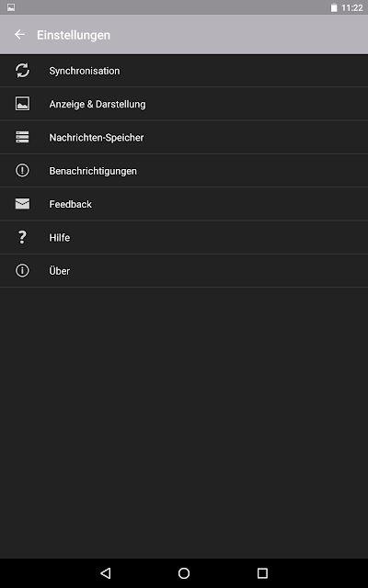The height and width of the screenshot is (588, 368).
Task: Click the Einstellungen title text
Action: (x=74, y=35)
